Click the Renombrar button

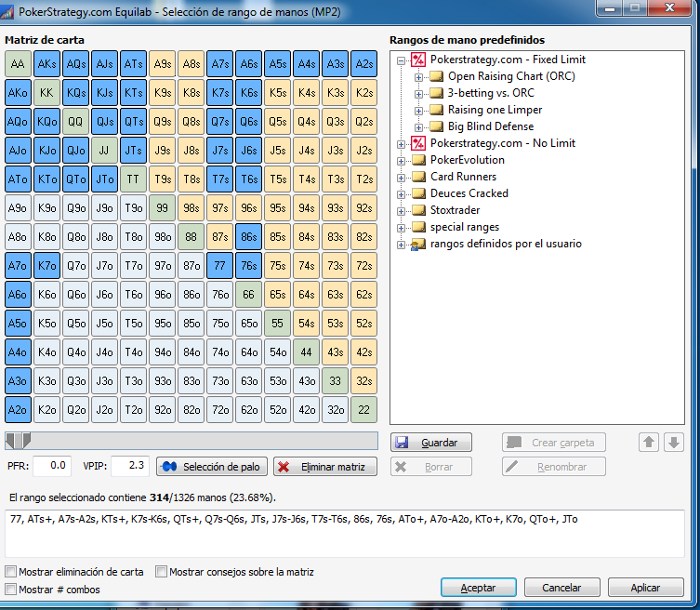[x=553, y=467]
